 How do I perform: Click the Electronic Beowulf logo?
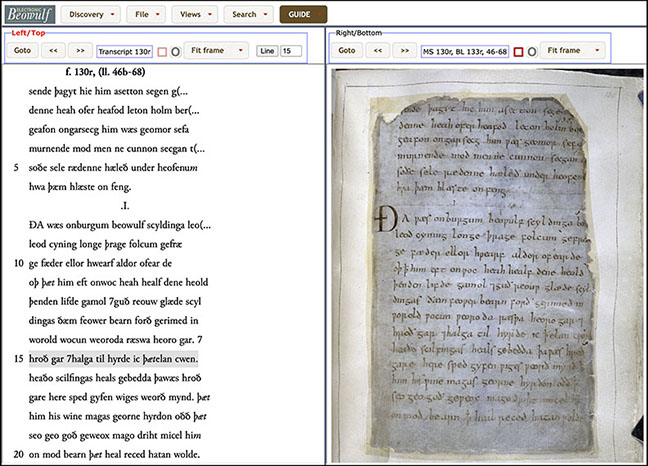click(30, 14)
